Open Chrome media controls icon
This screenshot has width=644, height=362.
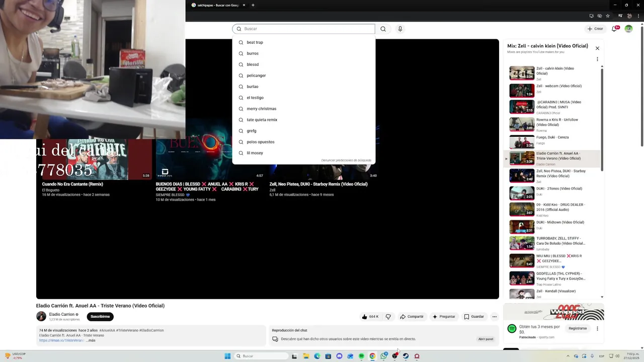tap(619, 16)
